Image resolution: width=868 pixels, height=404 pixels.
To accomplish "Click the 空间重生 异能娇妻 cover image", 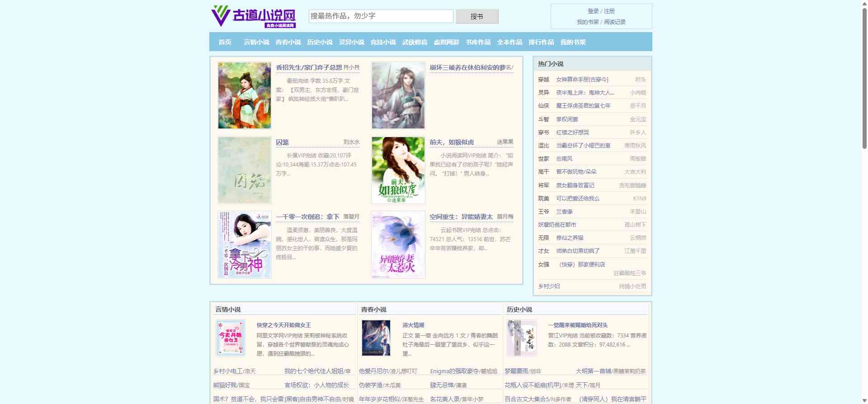I will pos(398,245).
